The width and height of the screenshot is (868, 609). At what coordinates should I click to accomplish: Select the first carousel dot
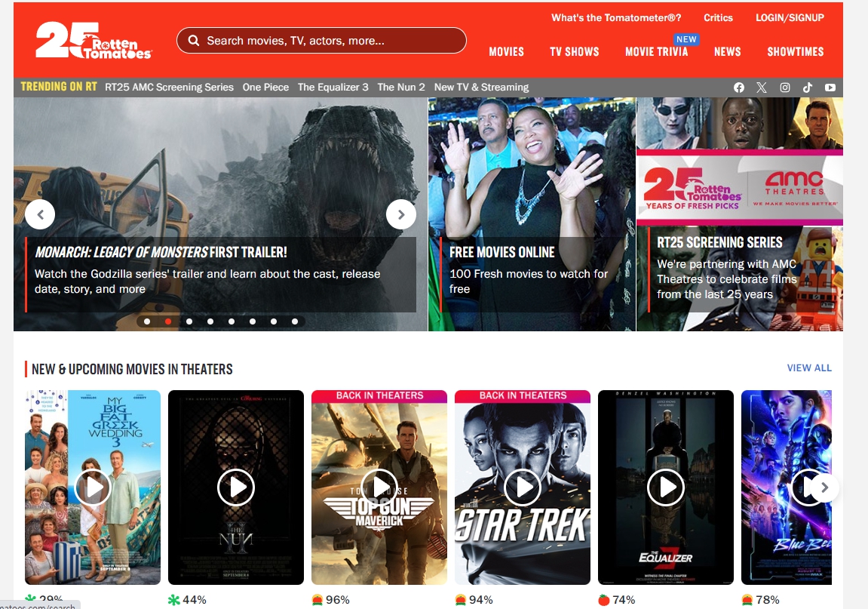click(147, 321)
